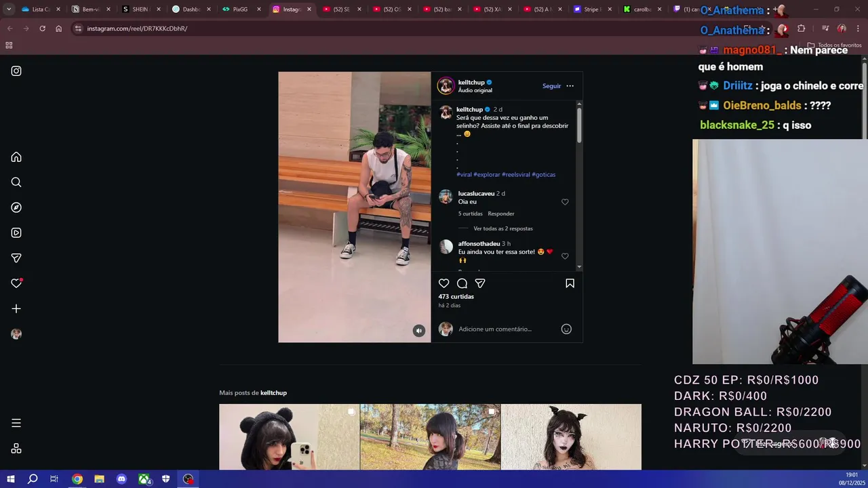Open the apps grid in bookmarks bar
Image resolution: width=868 pixels, height=488 pixels.
[9, 45]
